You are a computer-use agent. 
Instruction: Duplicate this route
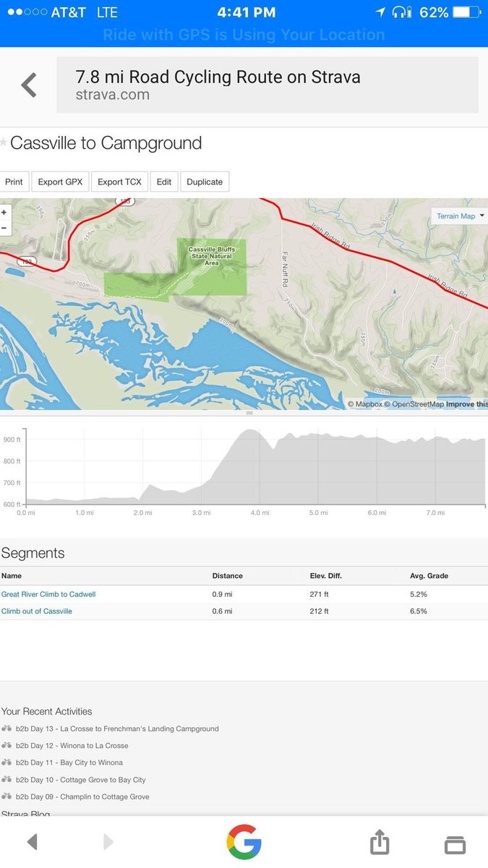coord(205,182)
